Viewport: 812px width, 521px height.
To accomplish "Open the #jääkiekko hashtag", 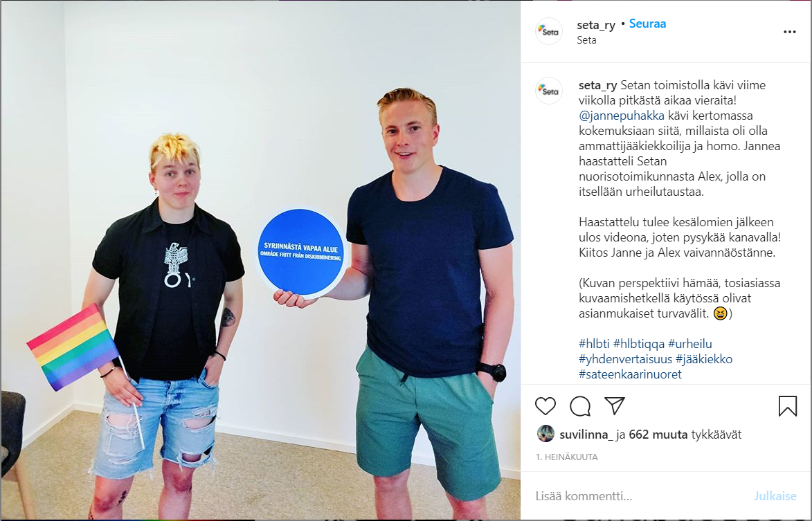I will 704,358.
